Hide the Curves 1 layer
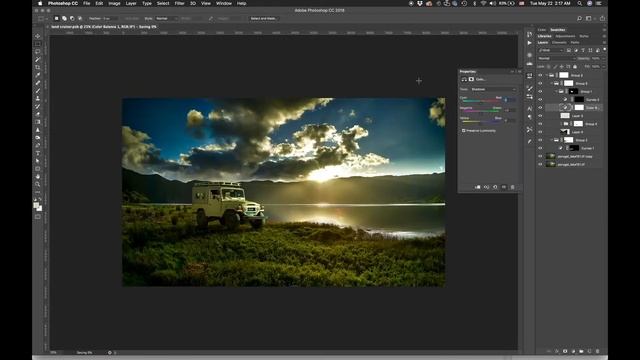640x360 pixels. [x=540, y=148]
